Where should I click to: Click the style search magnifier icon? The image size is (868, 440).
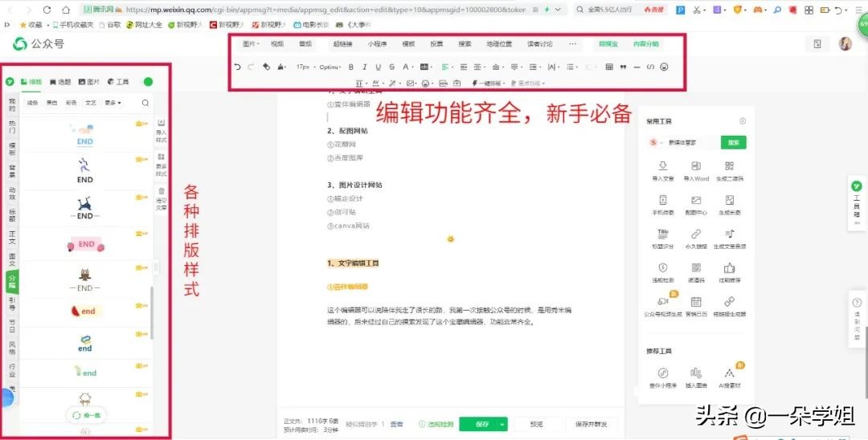click(145, 103)
